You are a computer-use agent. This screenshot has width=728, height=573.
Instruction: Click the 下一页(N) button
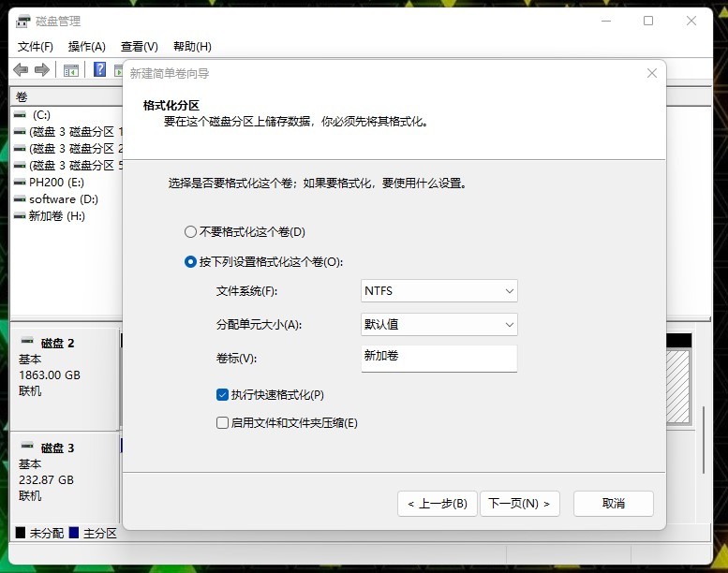(520, 504)
